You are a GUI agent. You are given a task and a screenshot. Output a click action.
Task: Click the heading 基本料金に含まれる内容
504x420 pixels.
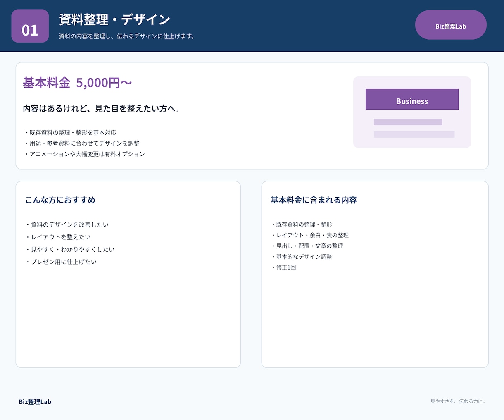click(x=314, y=200)
